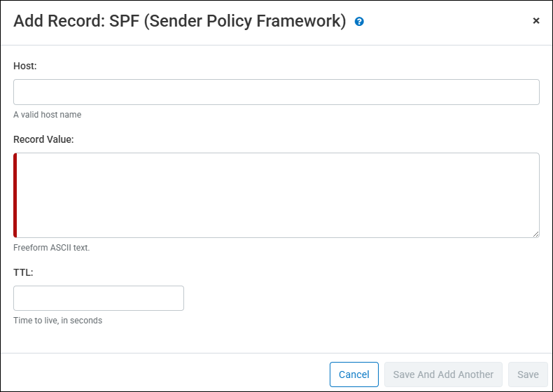
Task: Click the TTL: field label
Action: (23, 272)
